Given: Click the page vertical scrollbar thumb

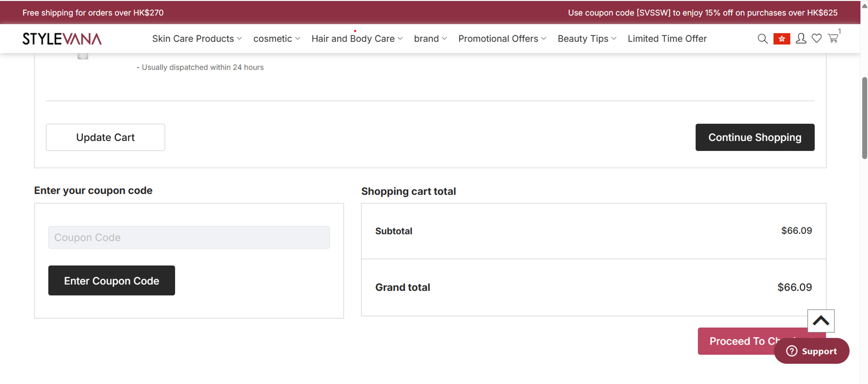Looking at the screenshot, I should pos(864,118).
